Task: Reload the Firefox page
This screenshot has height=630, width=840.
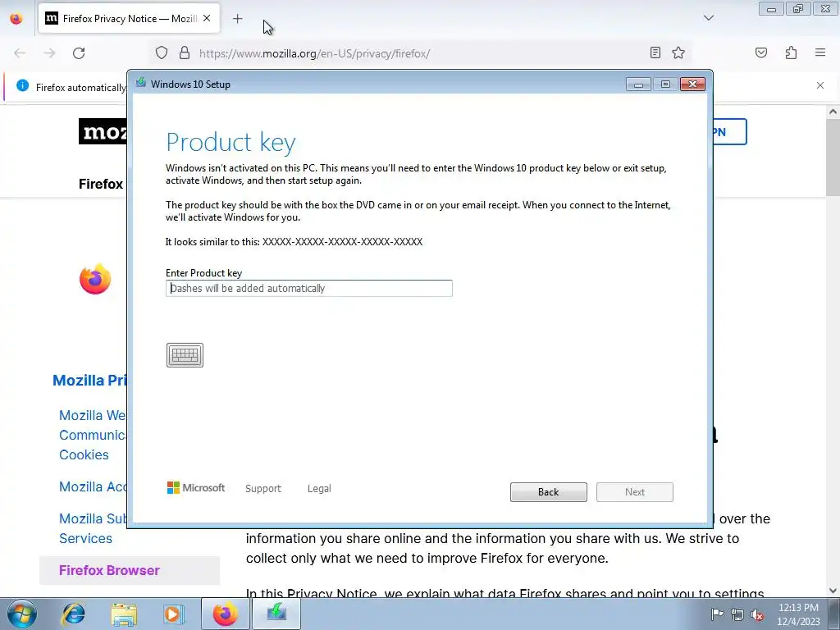Action: pyautogui.click(x=79, y=53)
